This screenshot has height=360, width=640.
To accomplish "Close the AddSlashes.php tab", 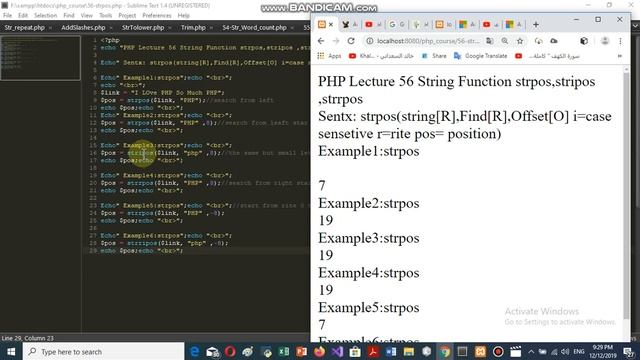I will pos(111,28).
